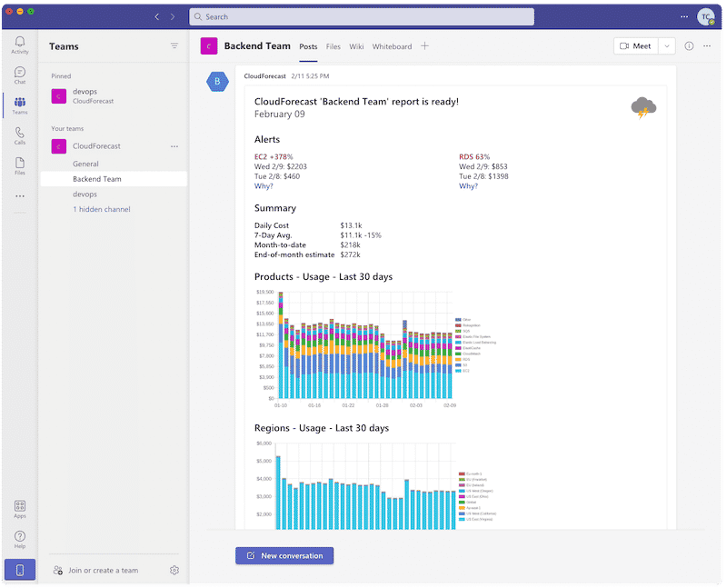Image resolution: width=727 pixels, height=588 pixels.
Task: Open channel info icon
Action: [x=689, y=46]
